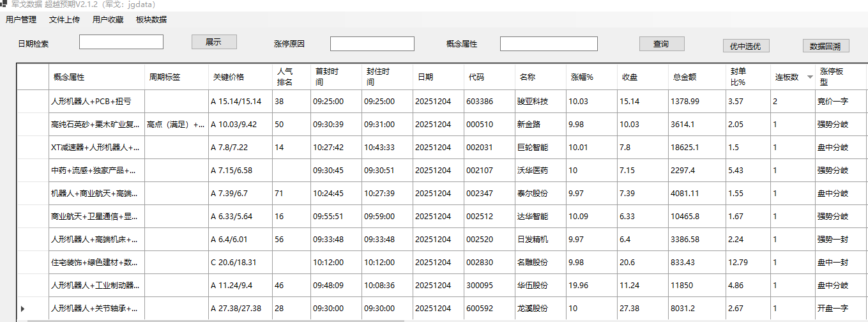The height and width of the screenshot is (322, 868).
Task: Select 涨停板型 cell 竞价一字
Action: pos(841,102)
